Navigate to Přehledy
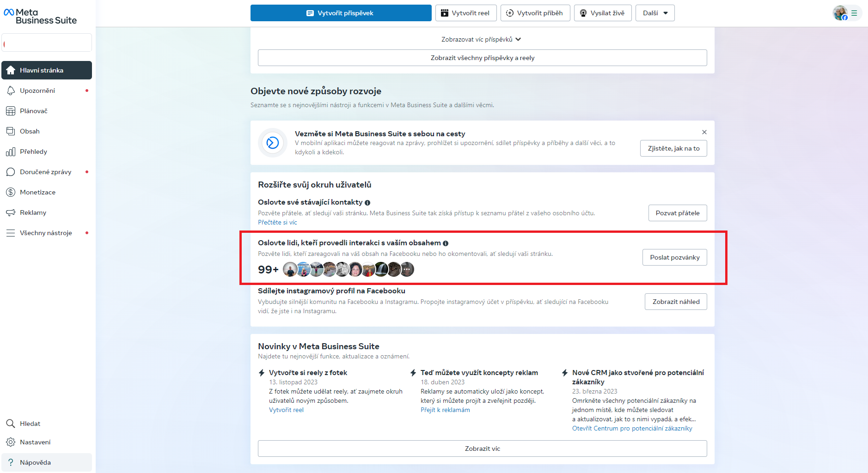 (47, 152)
